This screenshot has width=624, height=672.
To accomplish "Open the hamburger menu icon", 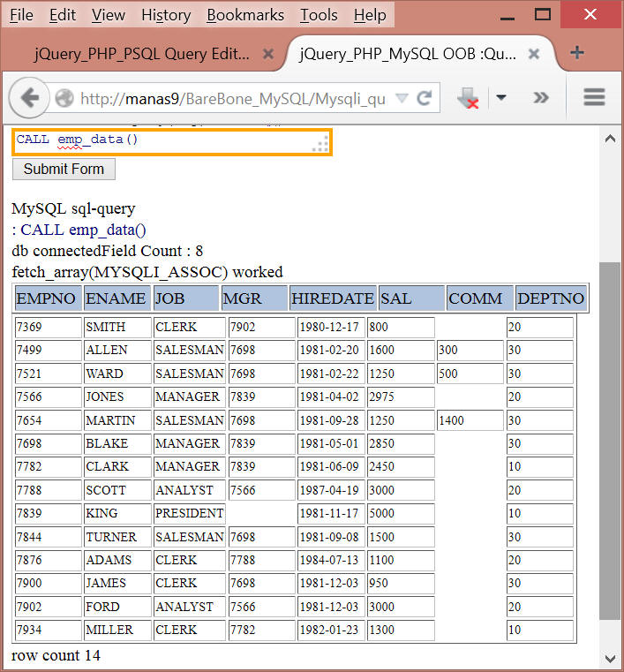I will coord(594,97).
